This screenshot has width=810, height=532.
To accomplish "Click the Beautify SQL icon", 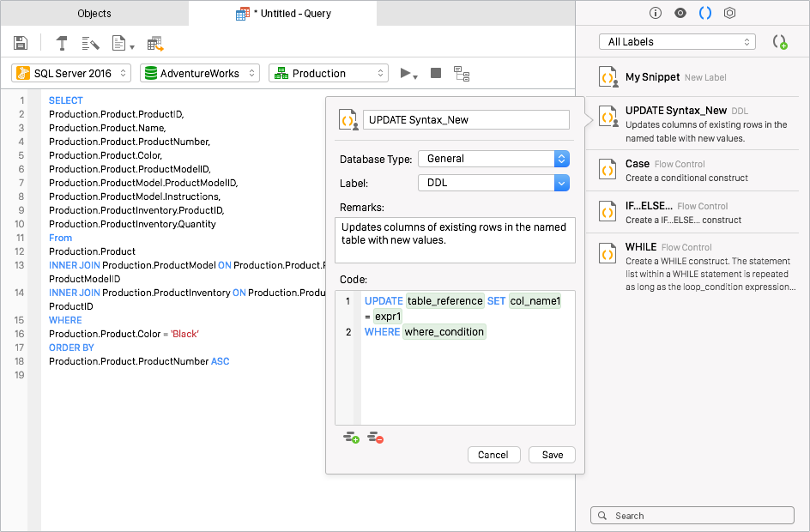I will click(x=90, y=44).
